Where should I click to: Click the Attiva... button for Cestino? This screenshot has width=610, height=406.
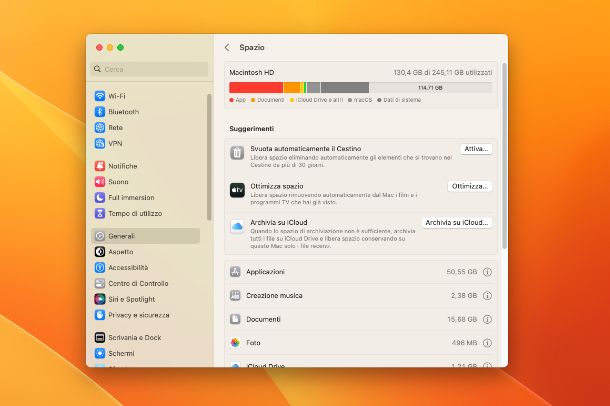pyautogui.click(x=476, y=149)
